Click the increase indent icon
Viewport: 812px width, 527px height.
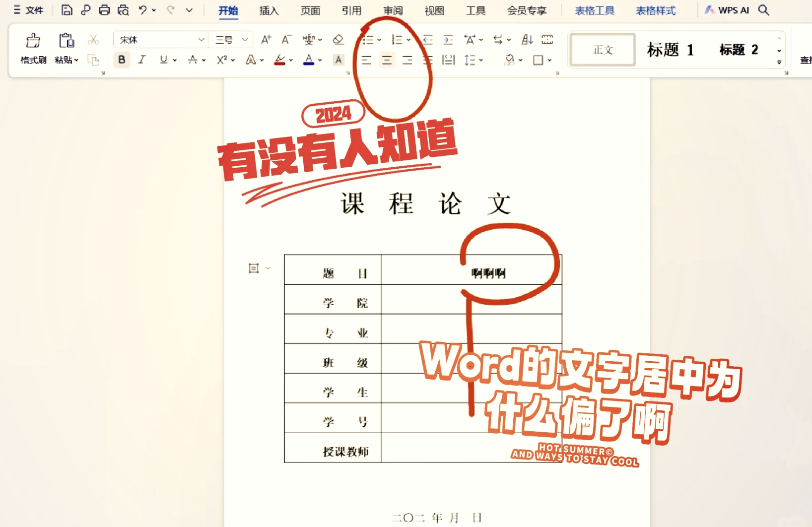[x=448, y=40]
